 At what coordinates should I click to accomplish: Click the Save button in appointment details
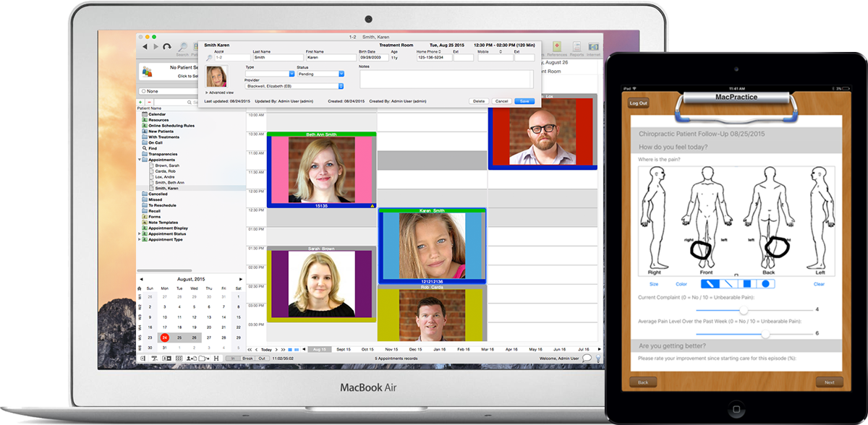click(x=524, y=101)
